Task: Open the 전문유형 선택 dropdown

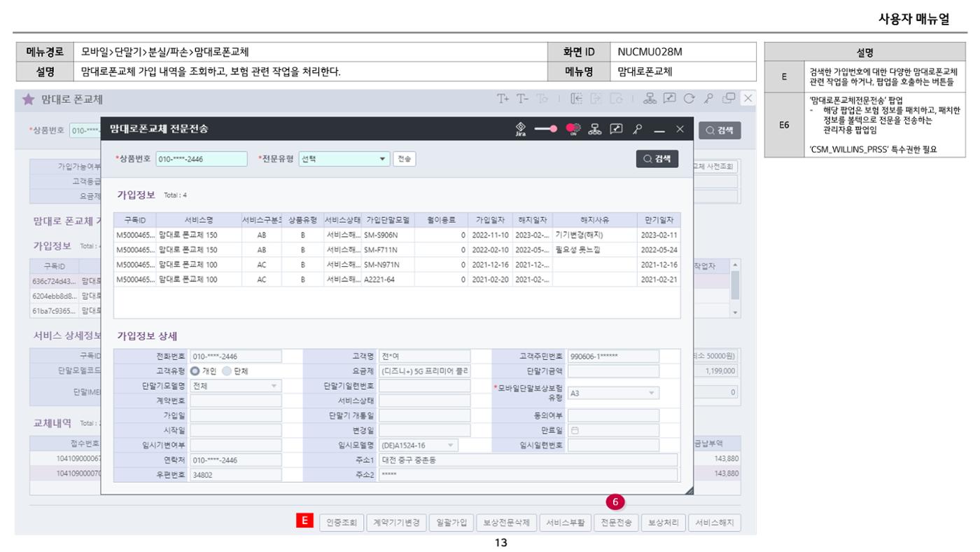Action: (344, 159)
